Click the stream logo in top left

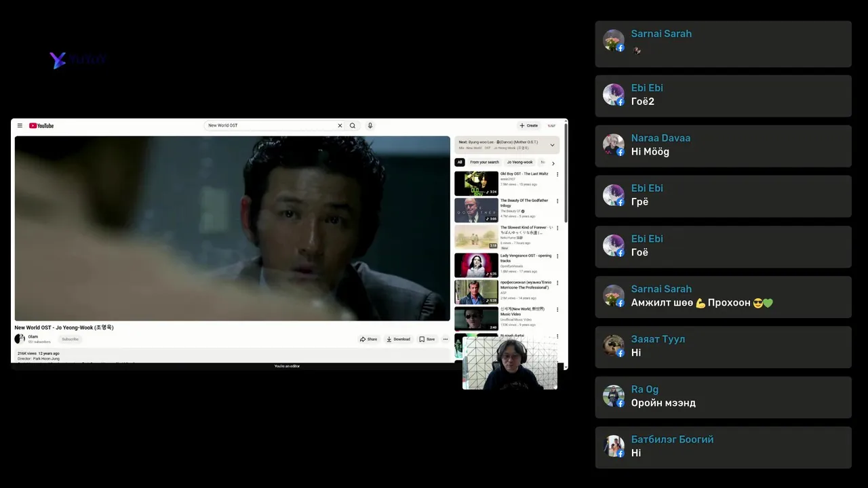coord(78,60)
